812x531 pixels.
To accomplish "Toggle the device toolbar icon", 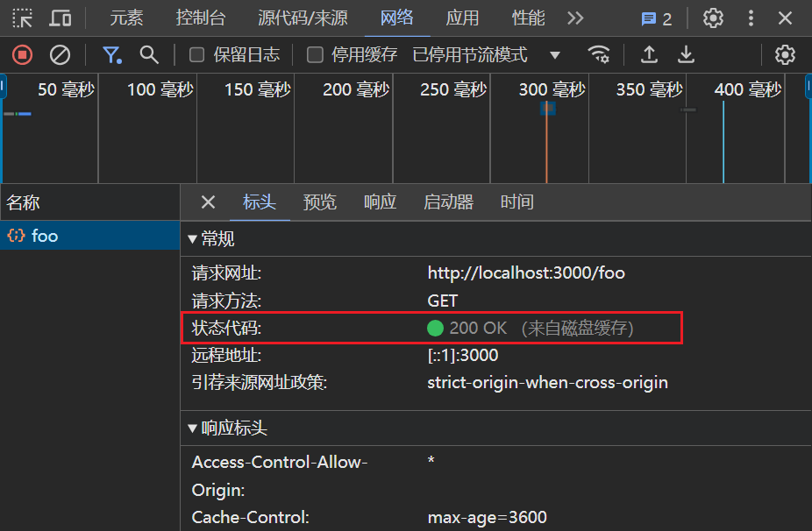I will pos(60,18).
